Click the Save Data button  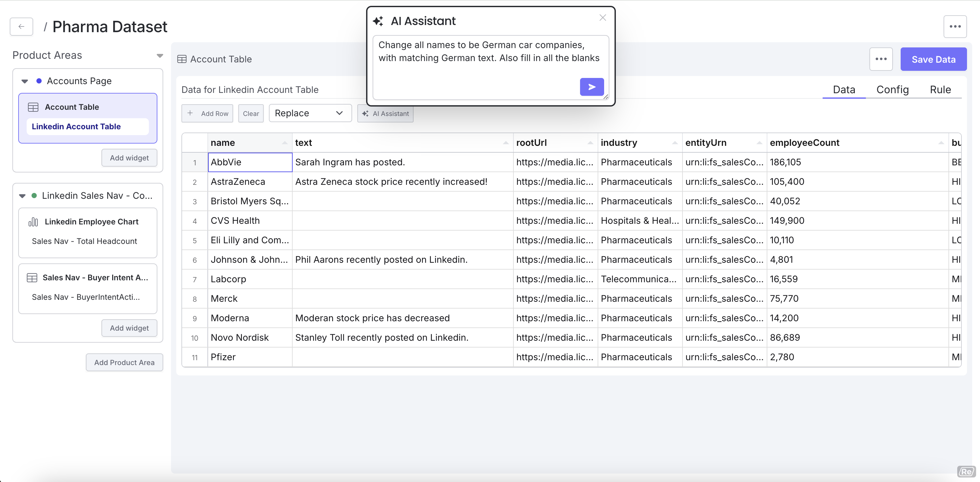tap(933, 59)
